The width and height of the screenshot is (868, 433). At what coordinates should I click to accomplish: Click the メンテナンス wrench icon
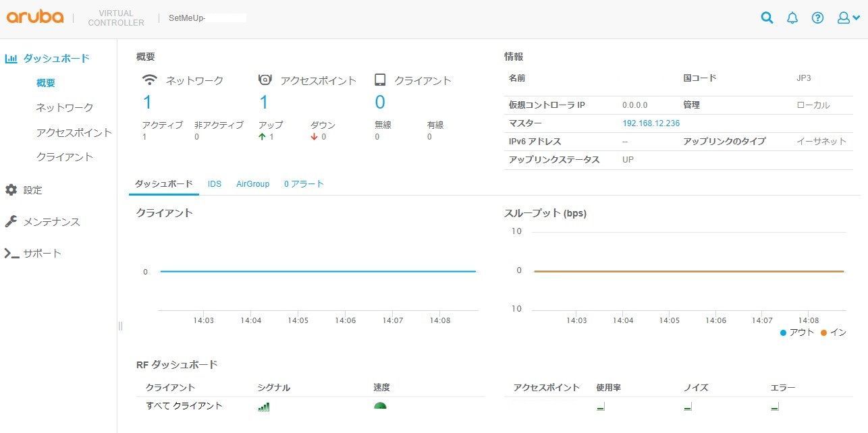[11, 221]
